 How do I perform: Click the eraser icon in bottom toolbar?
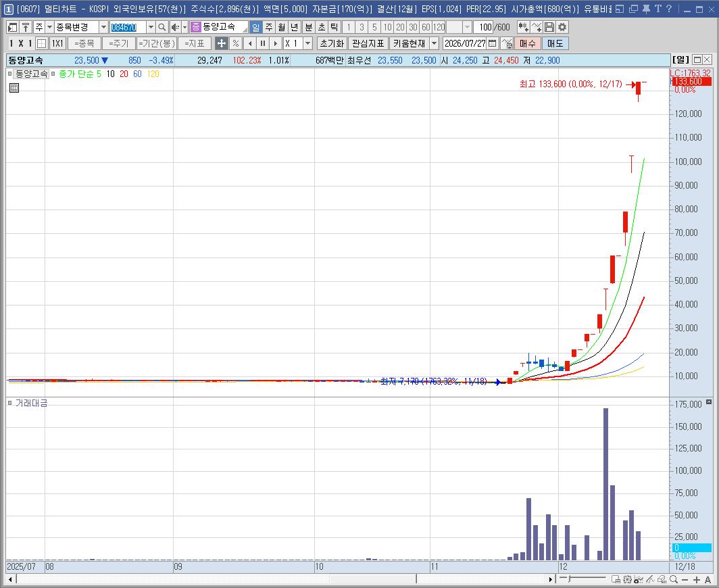661,580
